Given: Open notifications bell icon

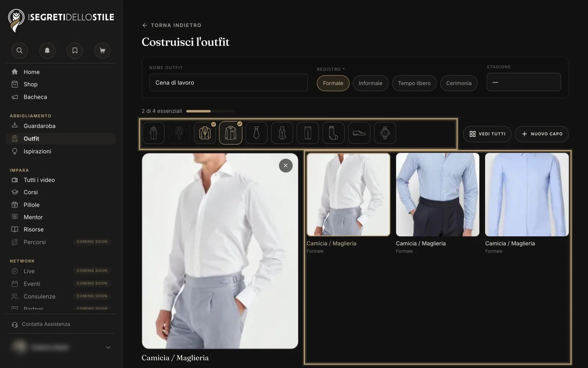Looking at the screenshot, I should (x=47, y=50).
